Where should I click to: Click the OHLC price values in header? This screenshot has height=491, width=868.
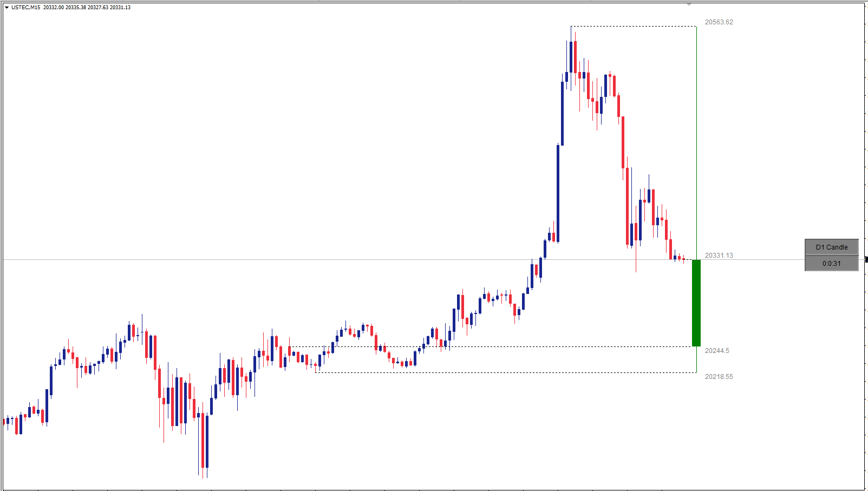pos(87,8)
